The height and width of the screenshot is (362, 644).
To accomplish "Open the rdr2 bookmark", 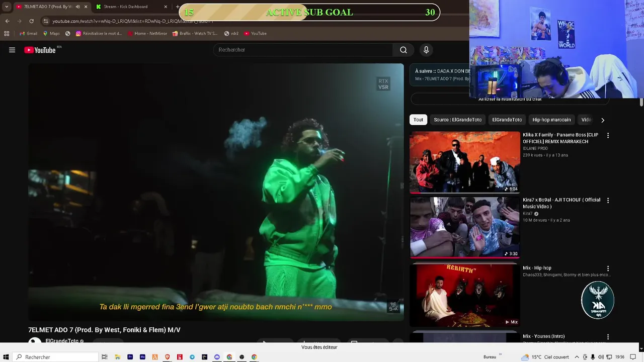I will pos(231,34).
